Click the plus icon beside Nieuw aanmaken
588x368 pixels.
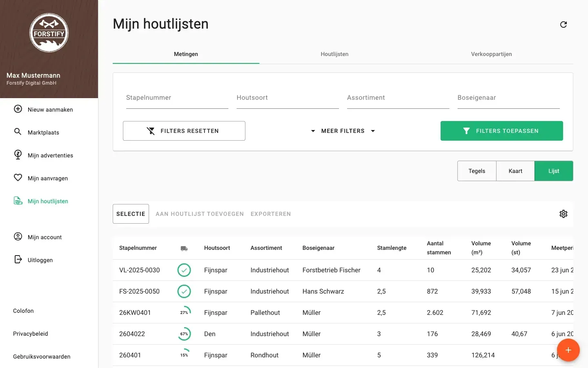point(18,109)
